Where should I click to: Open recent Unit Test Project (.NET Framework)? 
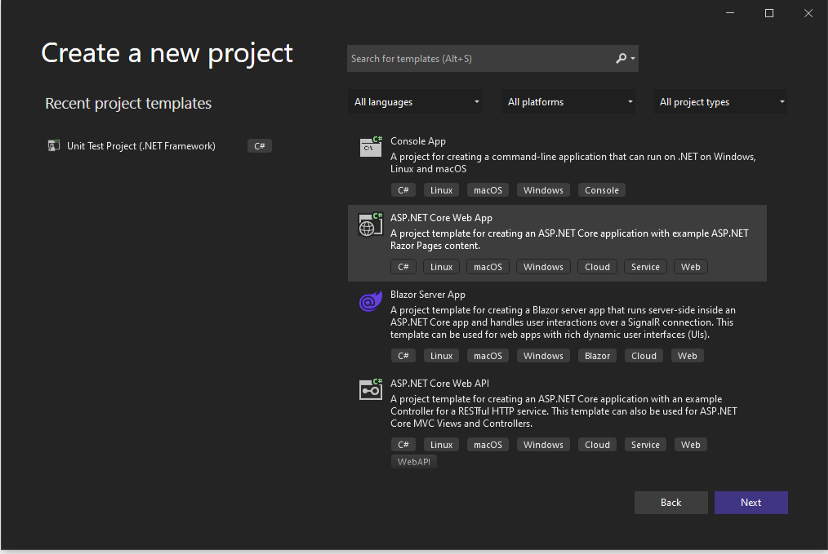(141, 146)
